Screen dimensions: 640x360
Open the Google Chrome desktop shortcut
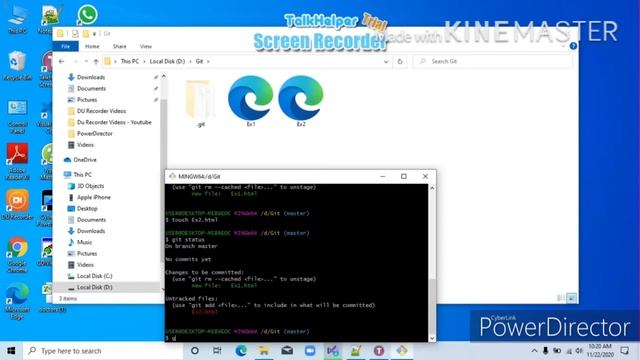pyautogui.click(x=17, y=254)
